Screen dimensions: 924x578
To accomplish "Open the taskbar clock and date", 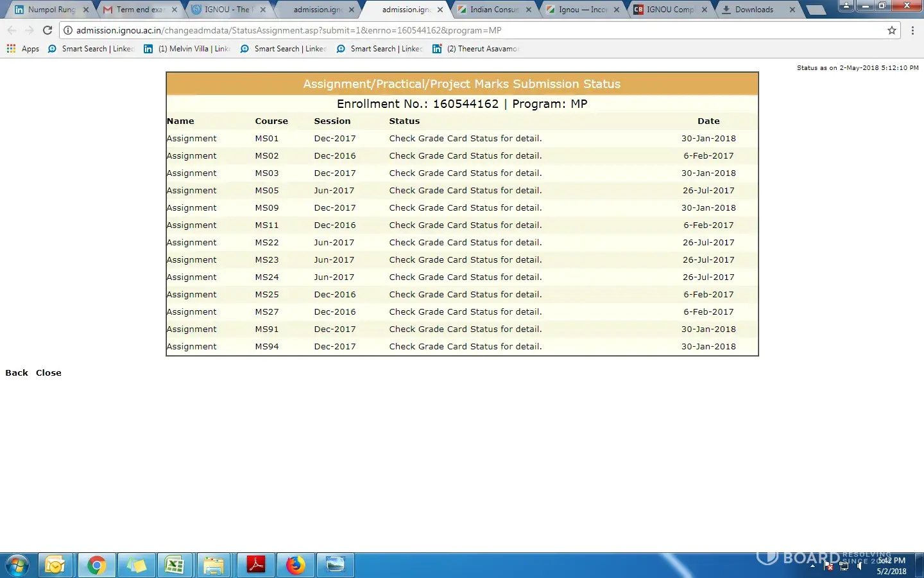I will (x=891, y=566).
